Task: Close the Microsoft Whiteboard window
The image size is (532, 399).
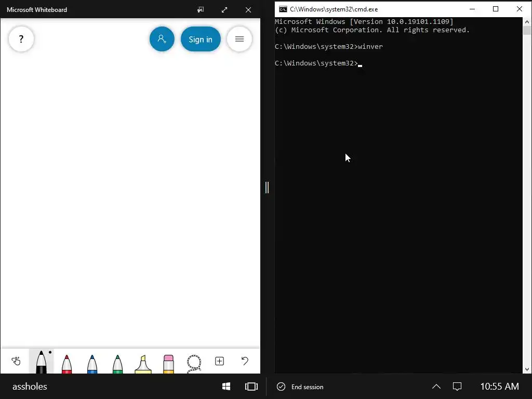Action: point(248,9)
